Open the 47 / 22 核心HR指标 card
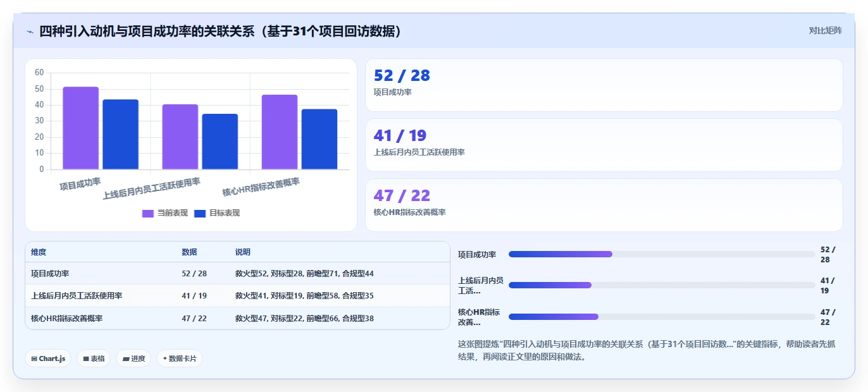 coord(604,205)
